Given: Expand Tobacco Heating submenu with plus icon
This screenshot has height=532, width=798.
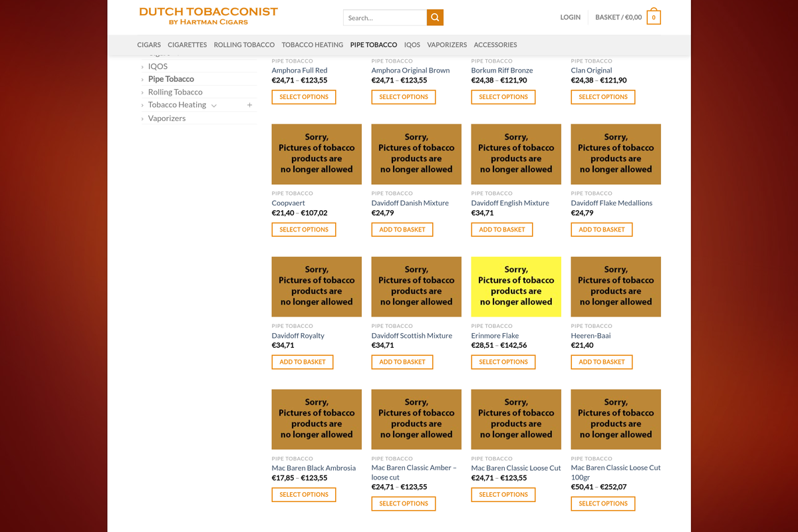Looking at the screenshot, I should [249, 105].
